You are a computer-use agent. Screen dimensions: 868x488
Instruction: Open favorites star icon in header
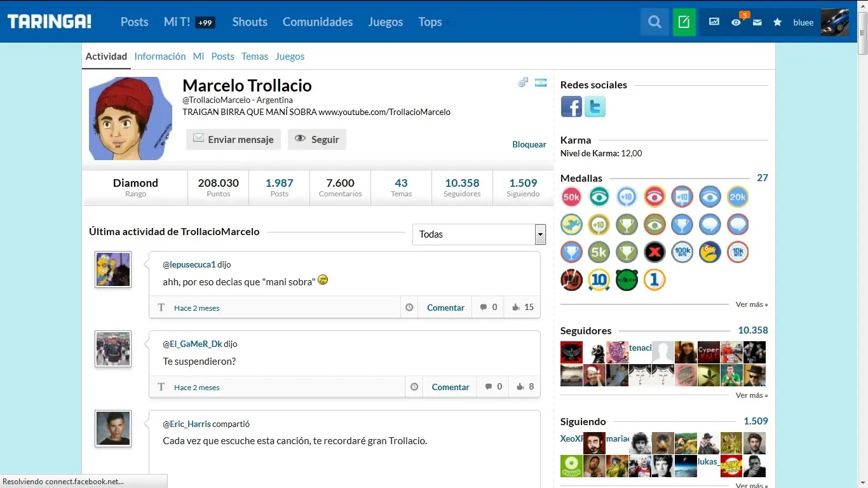[777, 22]
